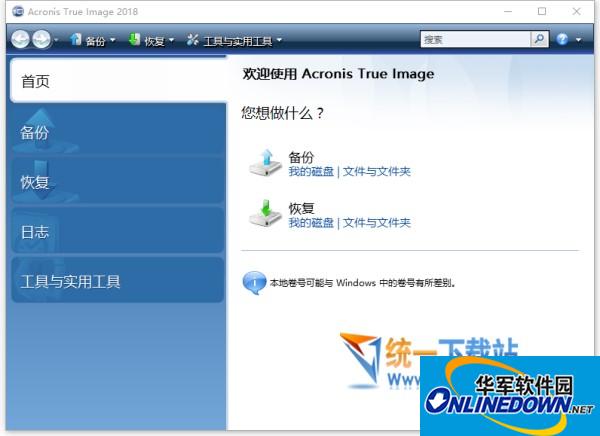Viewport: 600px width, 436px height.
Task: Click the magnifier search button
Action: pos(540,39)
